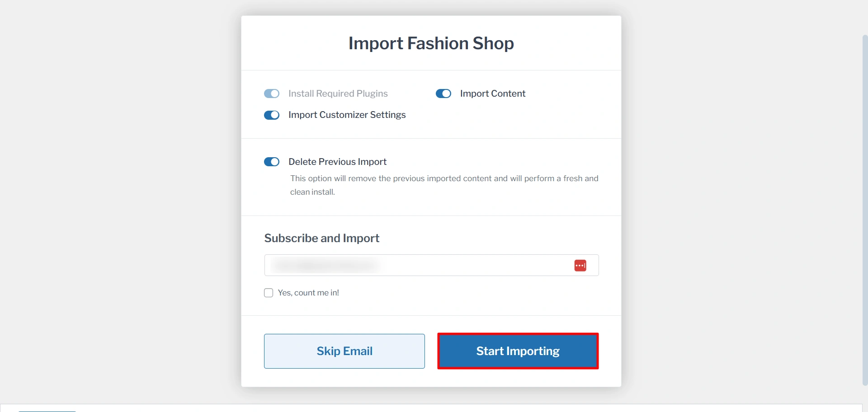
Task: Click the 'Import Fashion Shop' dialog heading
Action: coord(431,43)
